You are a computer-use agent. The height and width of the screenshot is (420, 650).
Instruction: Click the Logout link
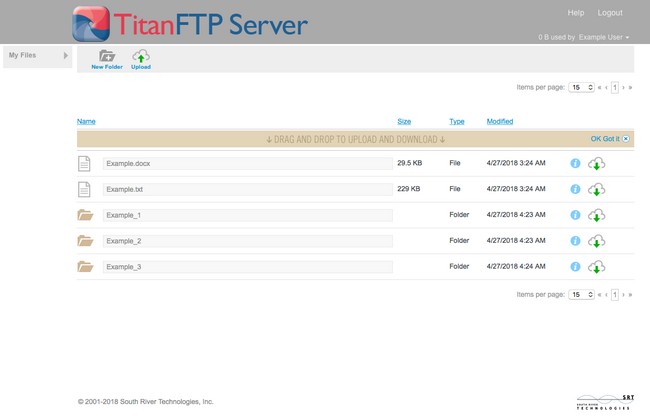[610, 13]
